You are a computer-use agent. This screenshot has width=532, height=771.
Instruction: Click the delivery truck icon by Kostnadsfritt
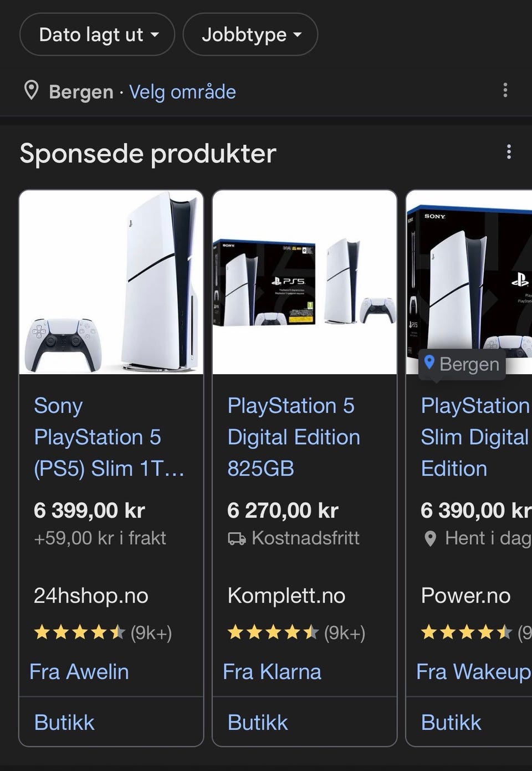[237, 538]
